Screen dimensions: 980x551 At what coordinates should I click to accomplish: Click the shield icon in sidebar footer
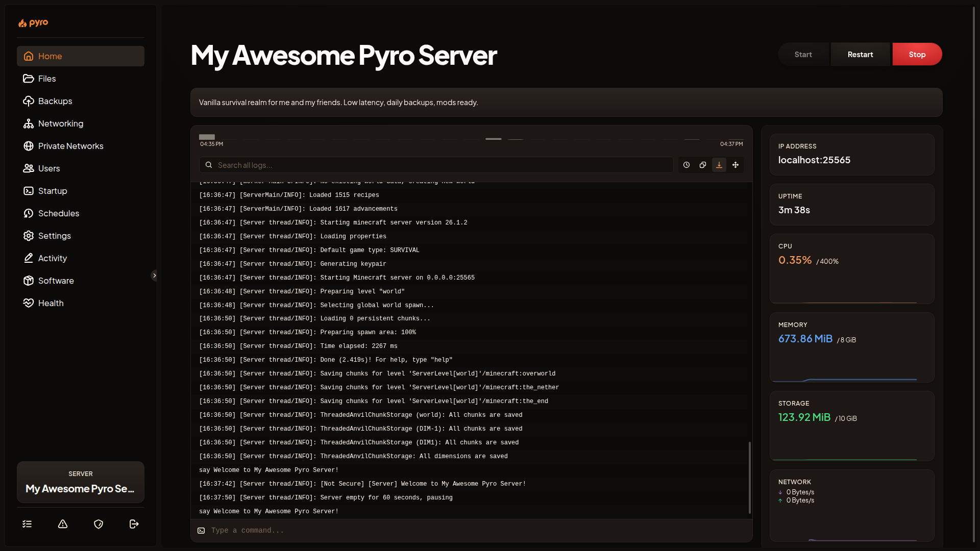(x=99, y=524)
